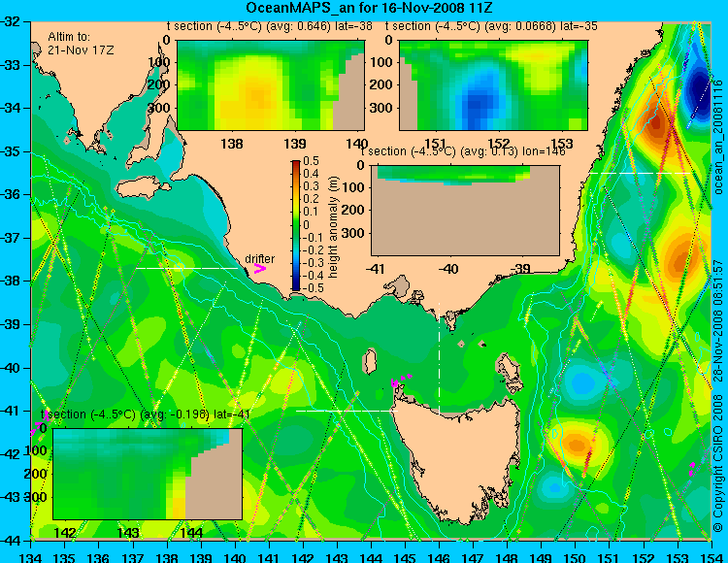Click bottom axis longitude label 134

(31, 557)
